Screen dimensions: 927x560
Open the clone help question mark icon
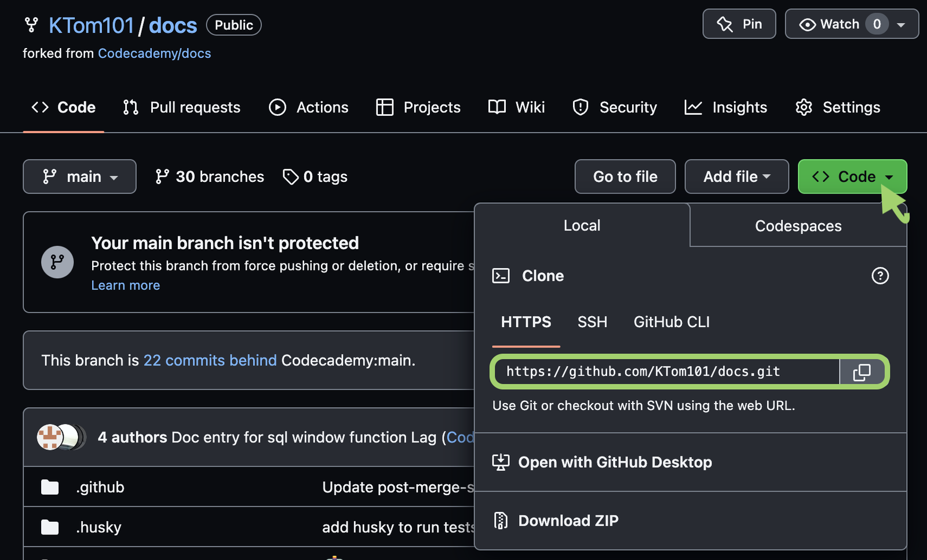pos(880,276)
